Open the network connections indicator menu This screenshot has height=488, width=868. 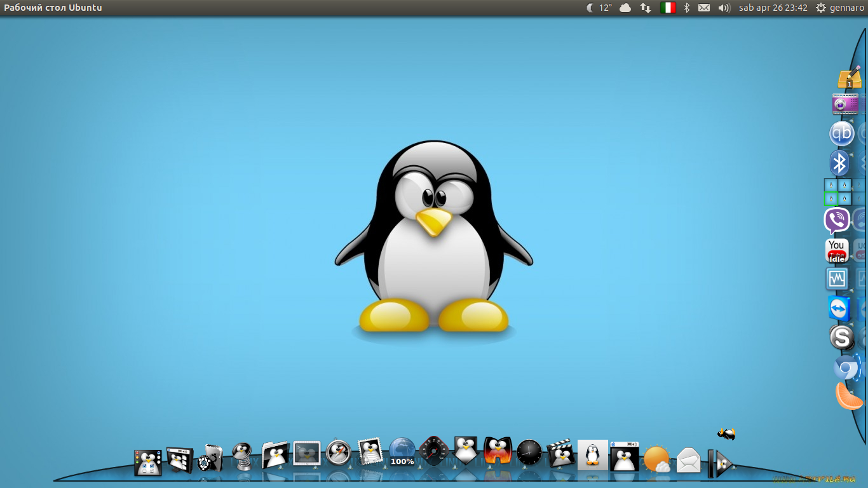(x=646, y=8)
